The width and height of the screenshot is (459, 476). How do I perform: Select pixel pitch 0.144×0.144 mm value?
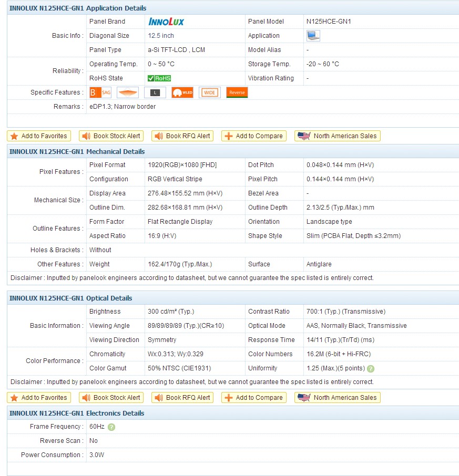click(x=340, y=179)
